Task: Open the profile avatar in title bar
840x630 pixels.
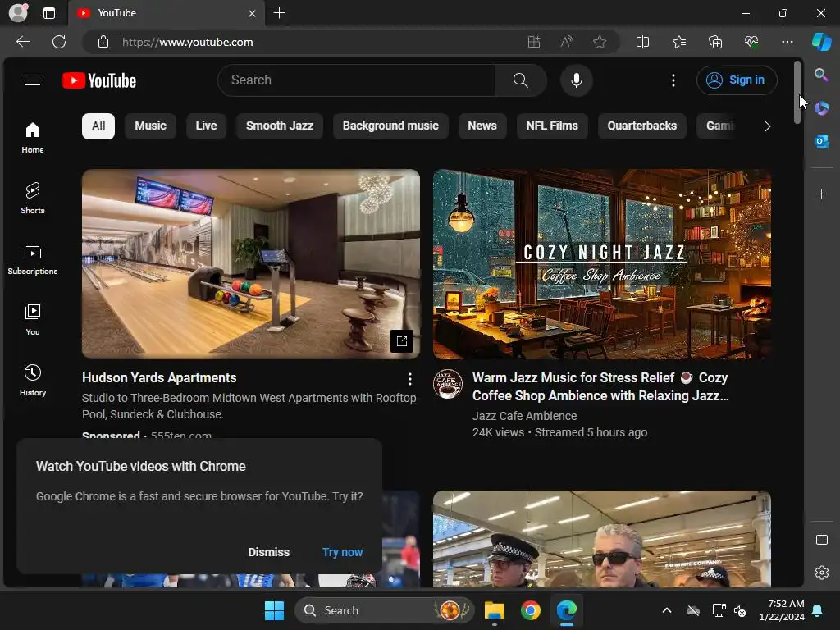Action: [18, 13]
